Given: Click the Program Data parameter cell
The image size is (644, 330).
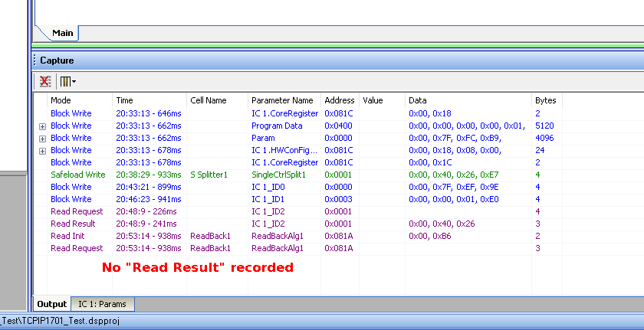Looking at the screenshot, I should (x=277, y=126).
